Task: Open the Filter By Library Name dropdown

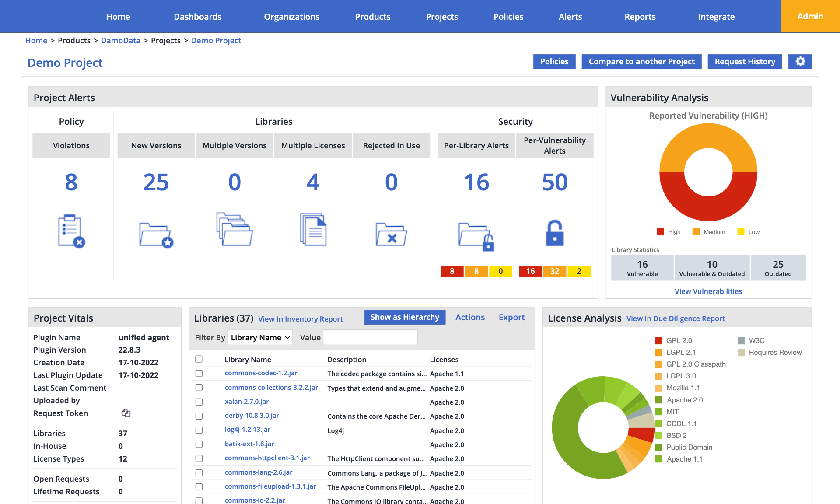Action: [260, 337]
